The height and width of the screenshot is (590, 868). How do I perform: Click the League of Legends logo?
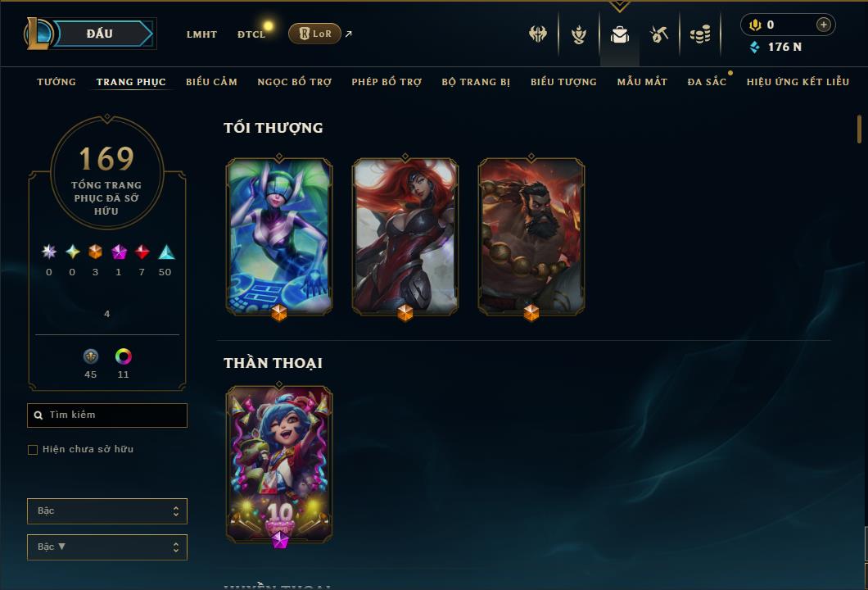click(37, 34)
